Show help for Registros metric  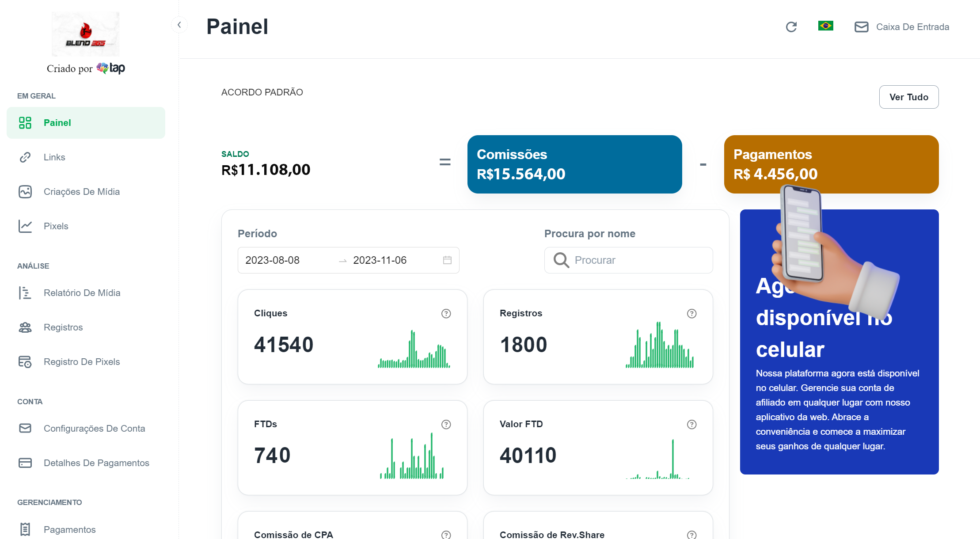coord(692,314)
